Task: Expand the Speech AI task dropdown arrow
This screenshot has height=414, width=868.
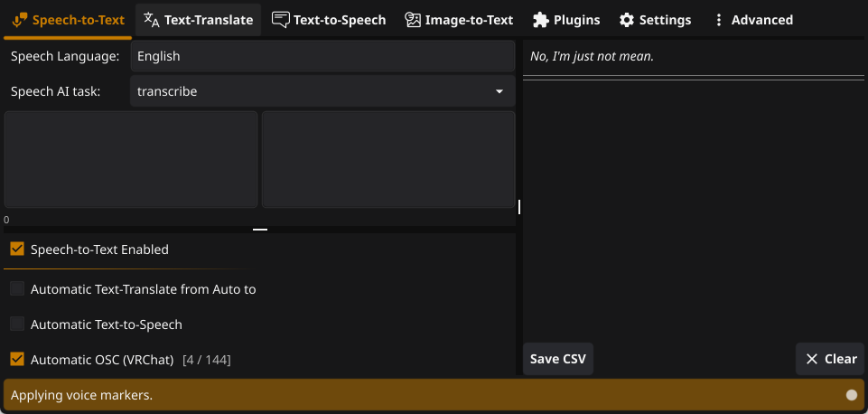Action: point(499,91)
